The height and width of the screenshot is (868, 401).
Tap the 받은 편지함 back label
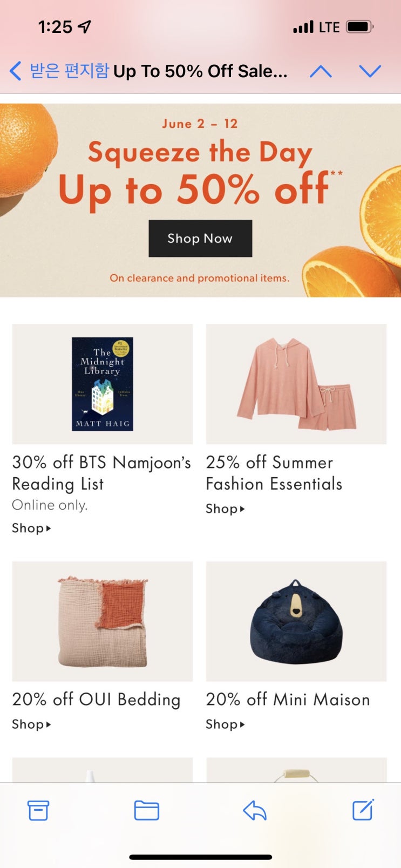[x=69, y=71]
